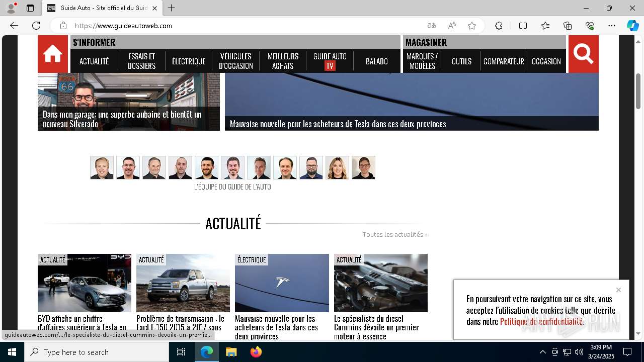This screenshot has width=644, height=362.
Task: Open tab actions menu icon
Action: coord(30,8)
